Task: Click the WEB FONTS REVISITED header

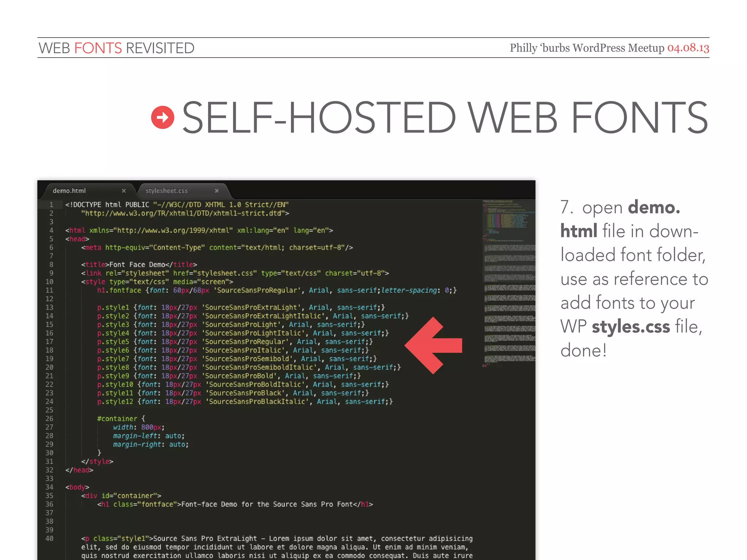Action: 116,48
